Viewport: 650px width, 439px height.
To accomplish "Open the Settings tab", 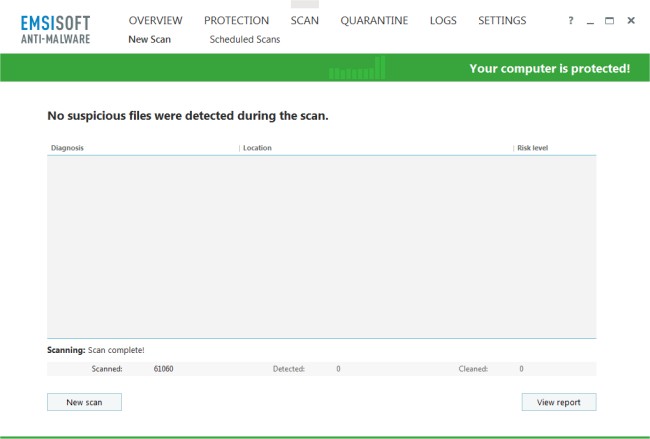I will pyautogui.click(x=502, y=20).
